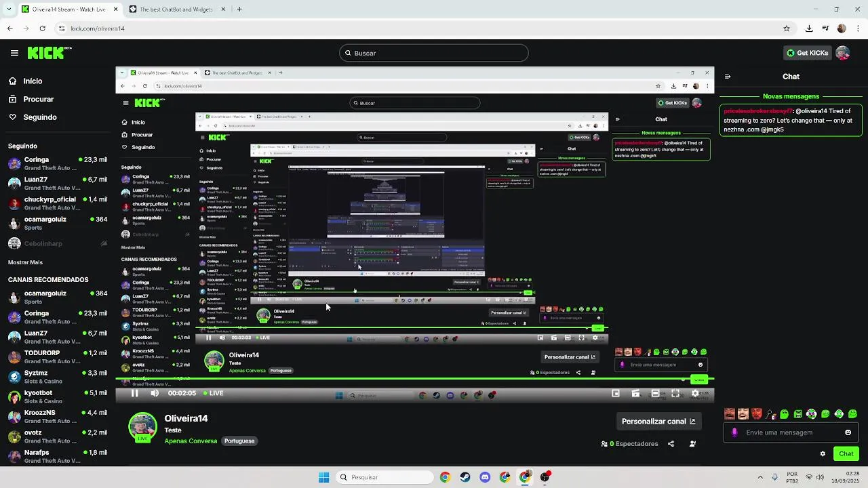Expand the hidden system tray icons

(760, 477)
